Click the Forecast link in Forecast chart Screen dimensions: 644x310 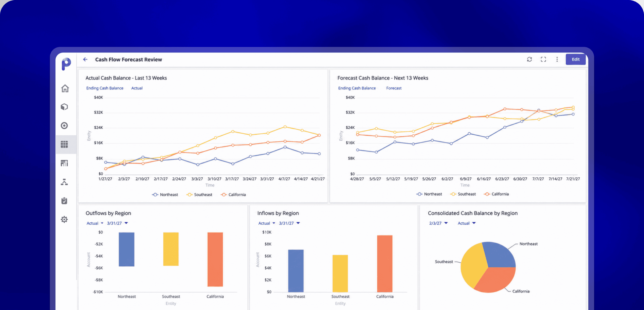[394, 88]
